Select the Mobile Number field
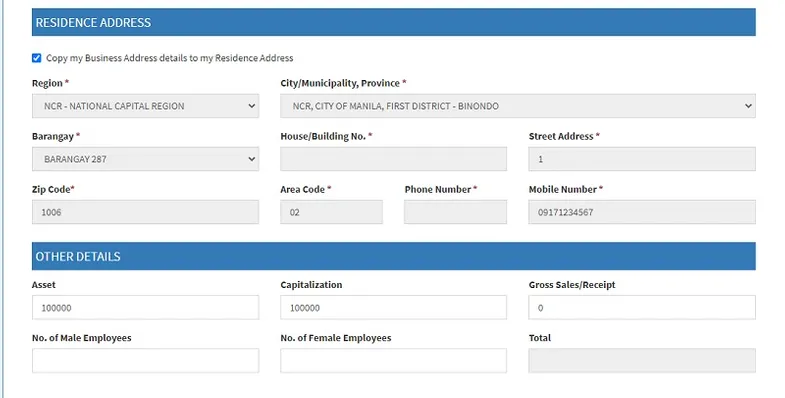 point(642,212)
